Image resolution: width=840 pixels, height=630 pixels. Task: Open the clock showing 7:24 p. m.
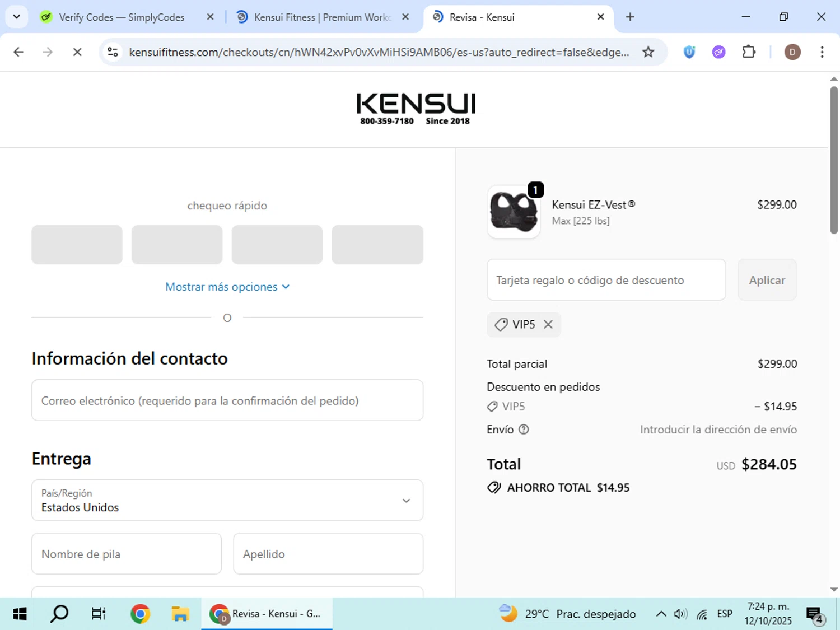tap(768, 614)
